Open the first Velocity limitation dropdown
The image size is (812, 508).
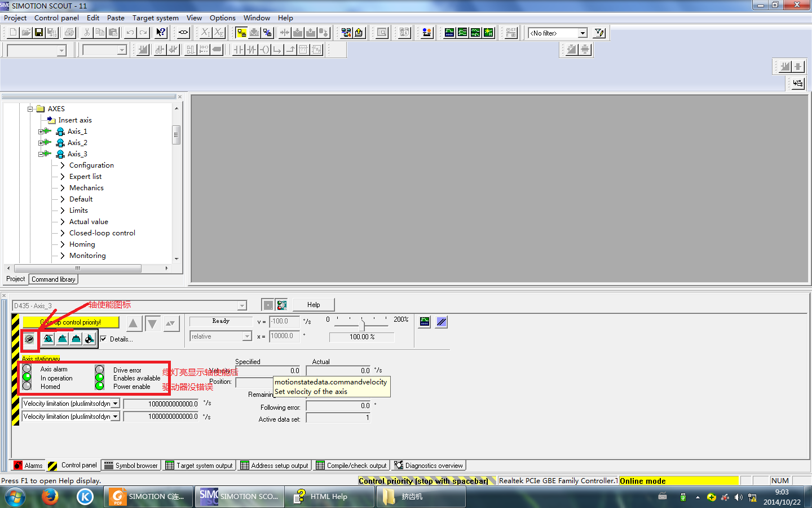click(x=116, y=404)
